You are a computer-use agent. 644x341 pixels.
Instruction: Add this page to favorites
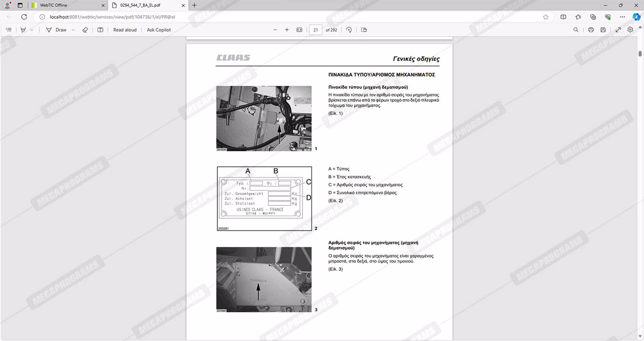point(546,17)
